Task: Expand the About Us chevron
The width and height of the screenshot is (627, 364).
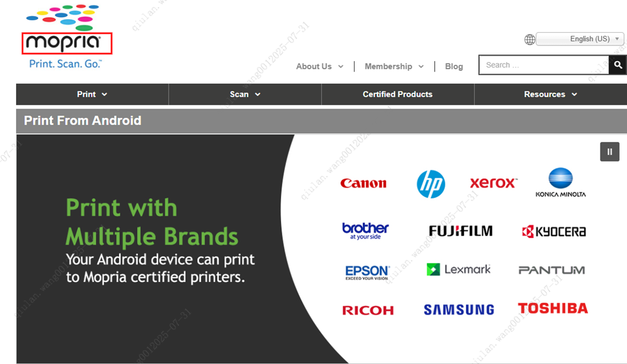Action: pyautogui.click(x=341, y=67)
